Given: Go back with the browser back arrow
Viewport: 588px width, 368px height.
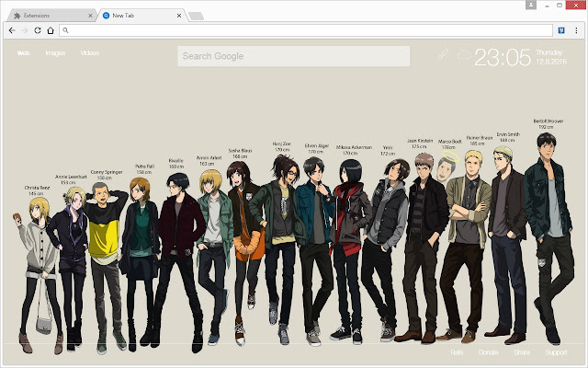Looking at the screenshot, I should point(12,30).
